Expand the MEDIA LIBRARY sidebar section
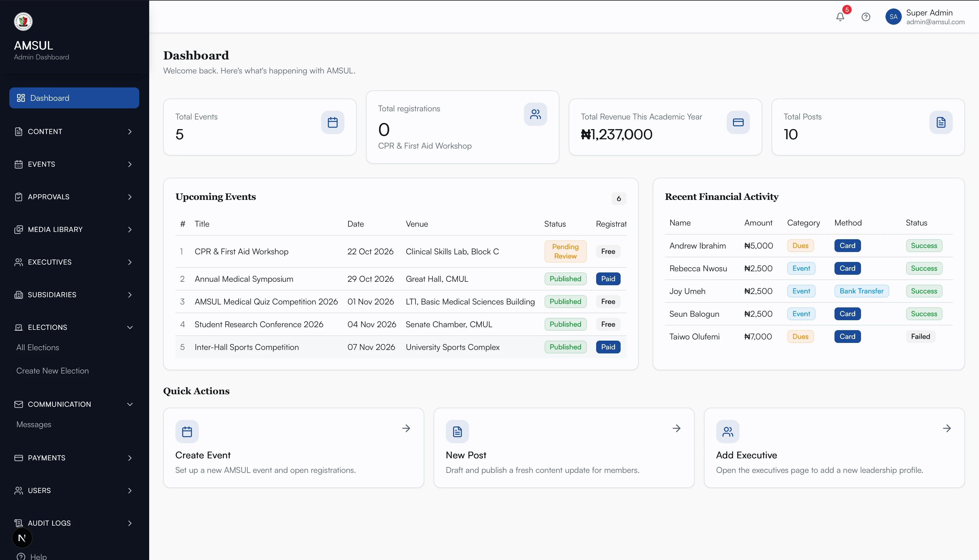 tap(74, 230)
